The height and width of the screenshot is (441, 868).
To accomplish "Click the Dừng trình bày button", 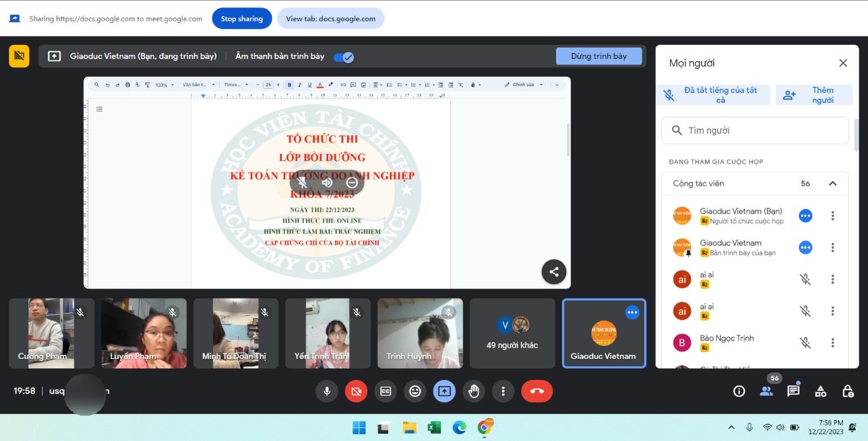I will click(598, 56).
